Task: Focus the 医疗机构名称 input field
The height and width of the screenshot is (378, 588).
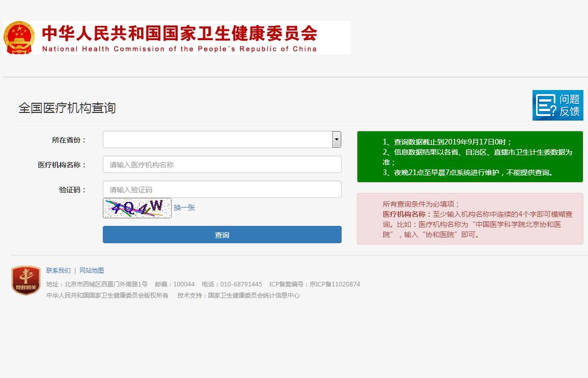Action: (x=222, y=164)
